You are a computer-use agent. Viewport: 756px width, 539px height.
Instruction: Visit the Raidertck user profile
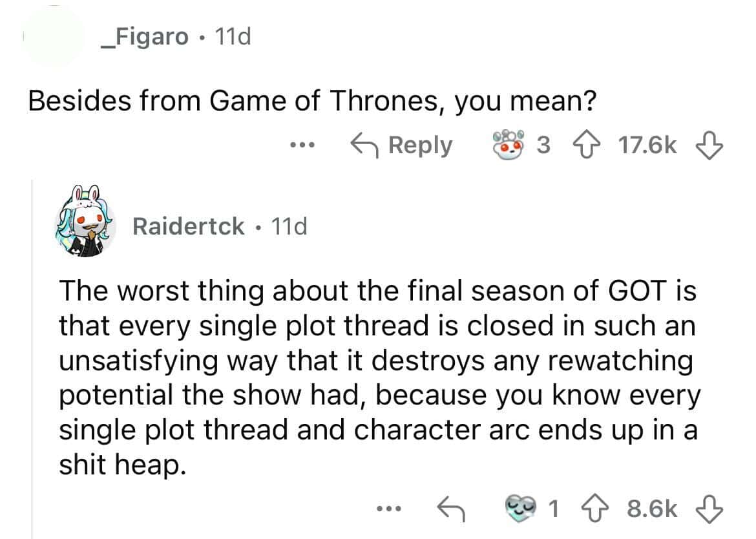[x=188, y=226]
